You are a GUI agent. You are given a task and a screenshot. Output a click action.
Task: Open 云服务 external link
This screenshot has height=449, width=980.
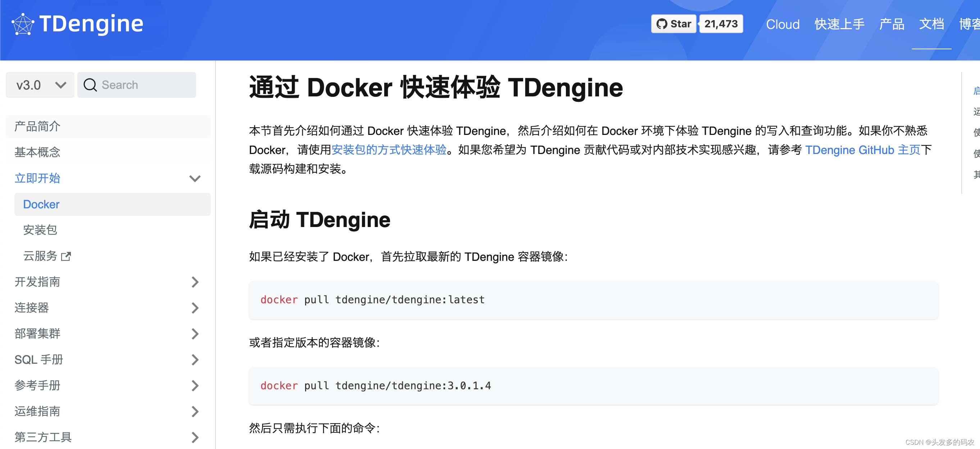tap(47, 256)
